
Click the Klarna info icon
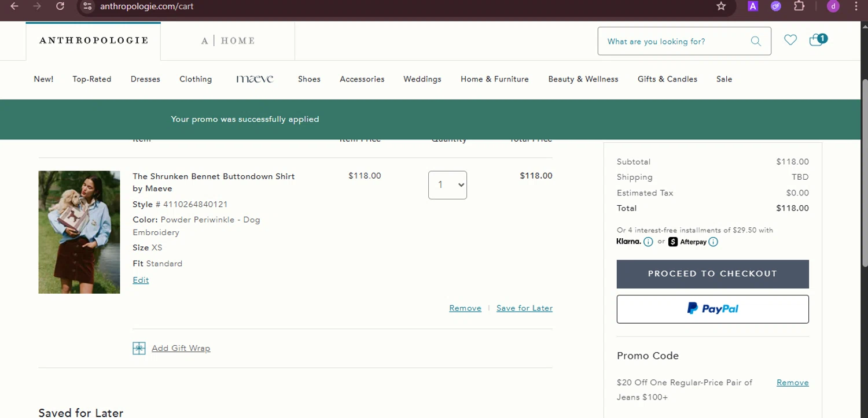(648, 242)
